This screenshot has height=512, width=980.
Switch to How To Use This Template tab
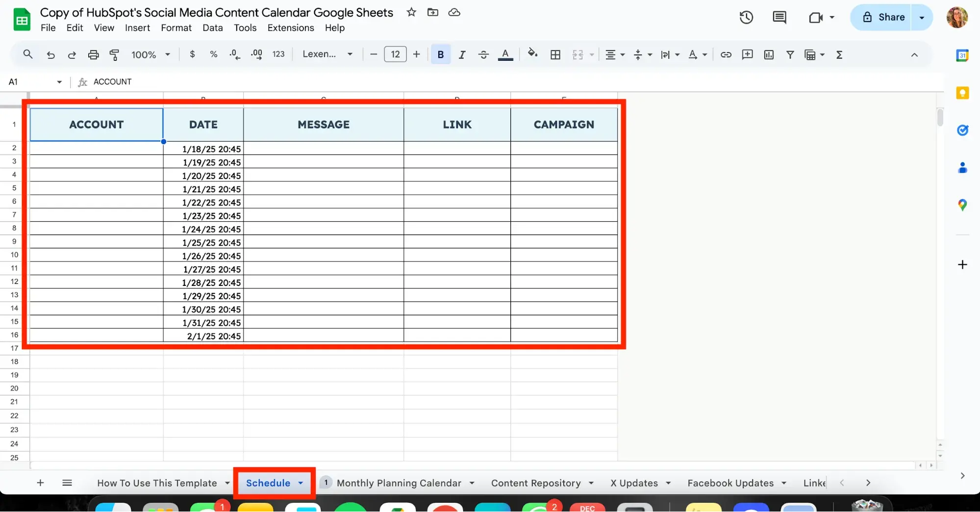point(157,483)
